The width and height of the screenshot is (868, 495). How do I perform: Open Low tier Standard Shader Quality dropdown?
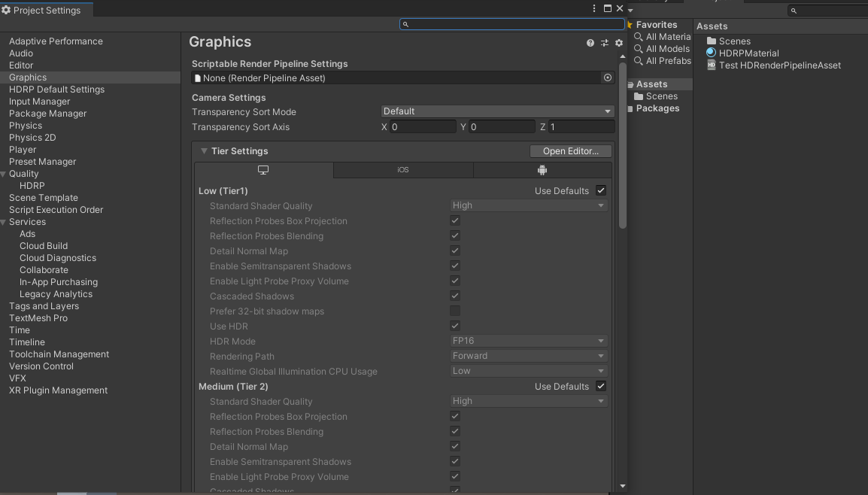point(529,205)
